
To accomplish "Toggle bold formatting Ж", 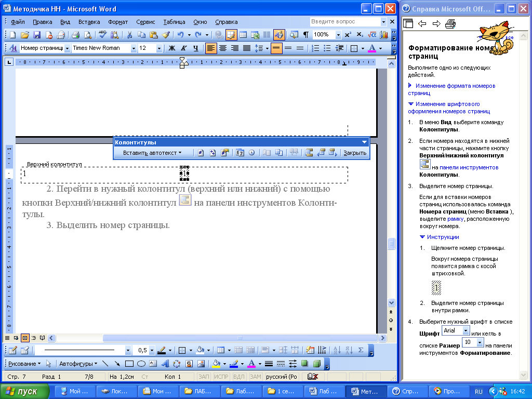I will (172, 48).
